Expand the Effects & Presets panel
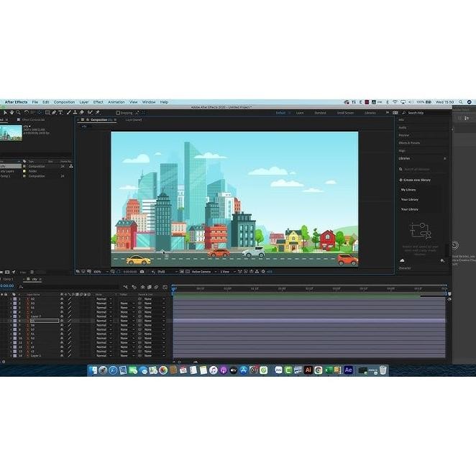 point(409,142)
